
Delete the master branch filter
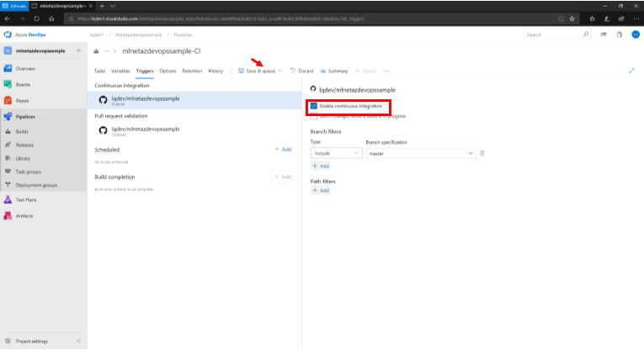[x=482, y=153]
